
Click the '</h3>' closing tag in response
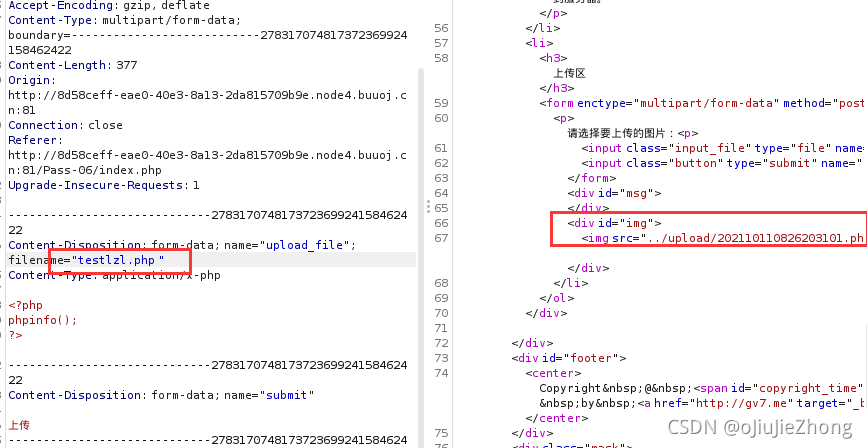(x=557, y=88)
